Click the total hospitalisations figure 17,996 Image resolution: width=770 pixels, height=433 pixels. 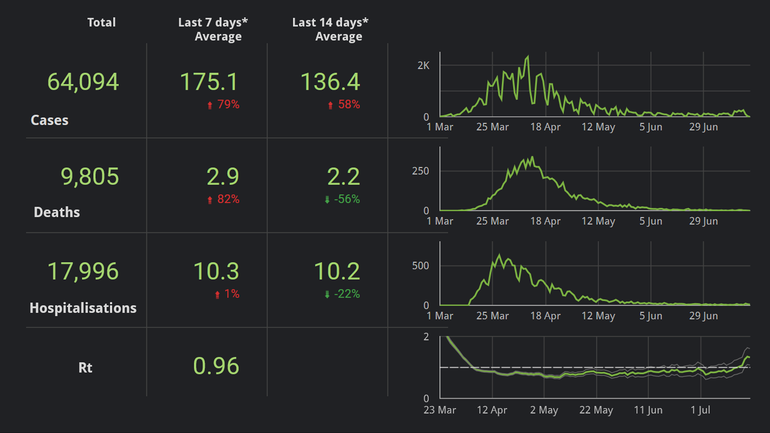(83, 271)
